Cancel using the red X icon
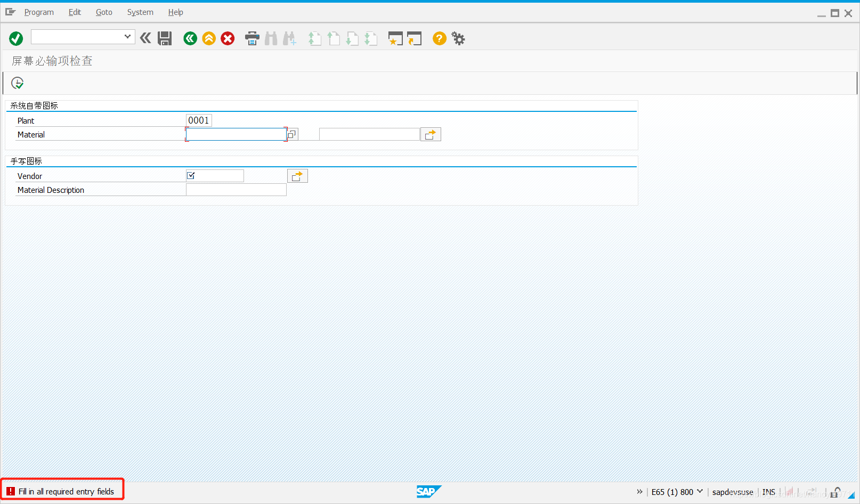Image resolution: width=860 pixels, height=504 pixels. pos(228,38)
